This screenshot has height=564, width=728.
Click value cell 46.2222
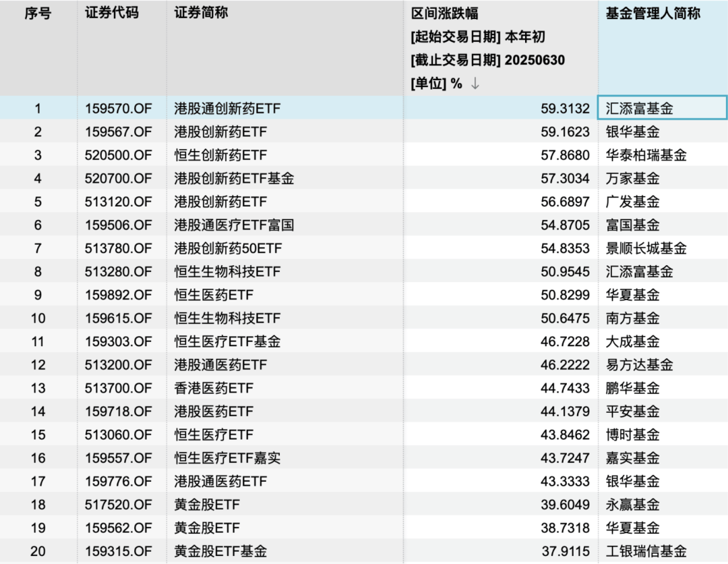pyautogui.click(x=565, y=365)
